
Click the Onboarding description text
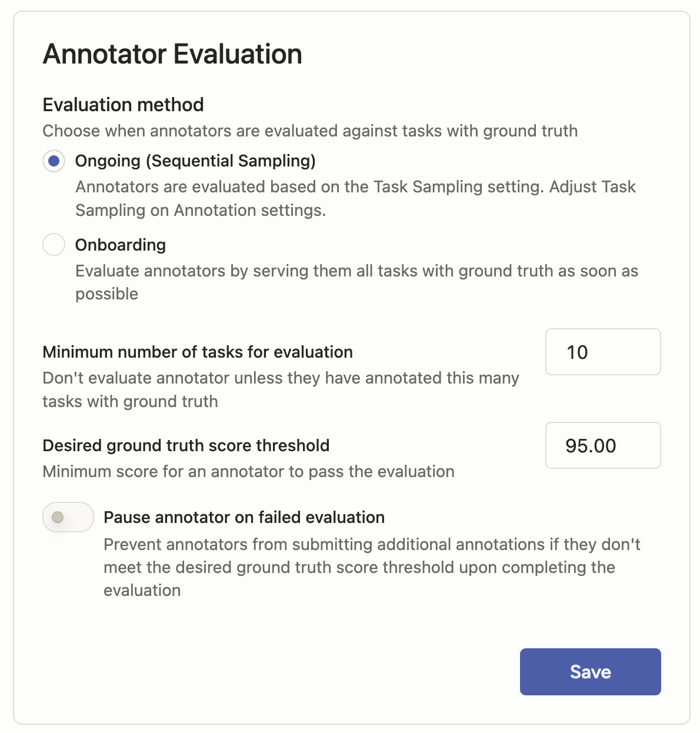click(x=356, y=282)
